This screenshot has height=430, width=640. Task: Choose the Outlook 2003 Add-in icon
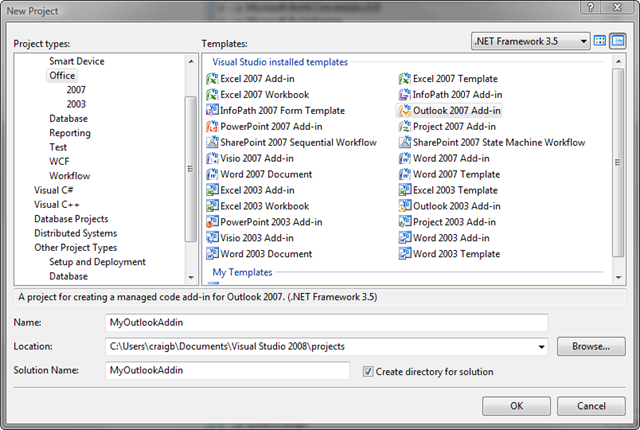tap(405, 206)
